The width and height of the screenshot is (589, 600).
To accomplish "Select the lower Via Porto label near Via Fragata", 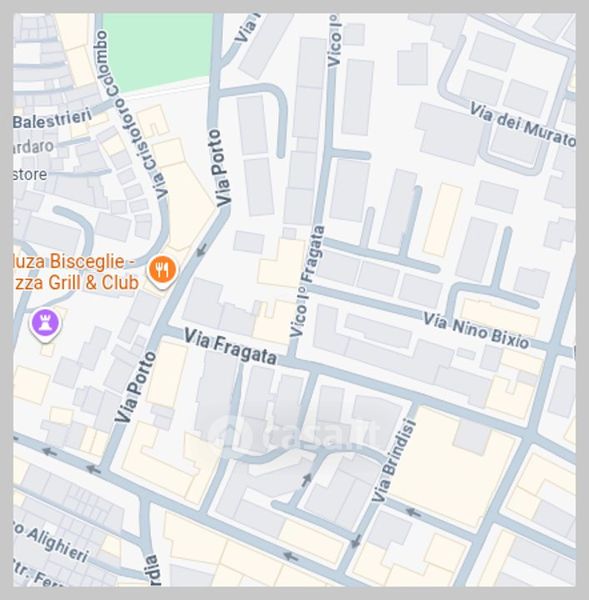I will click(x=135, y=387).
